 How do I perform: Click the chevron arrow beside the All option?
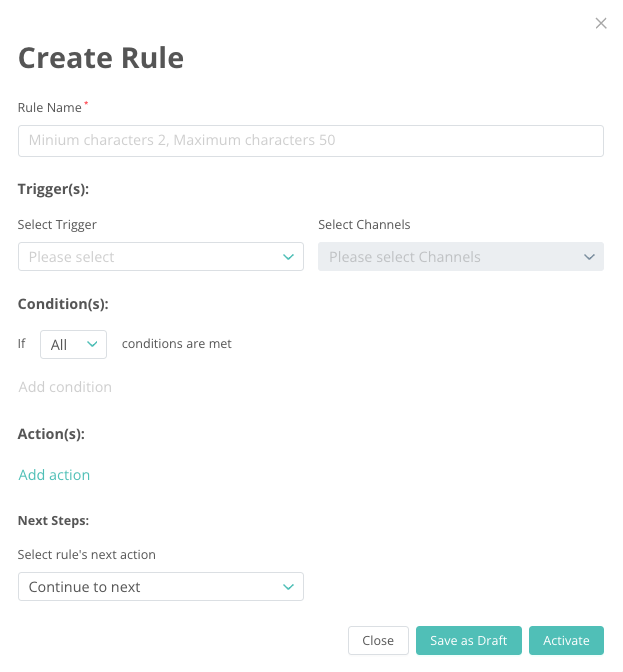point(93,344)
